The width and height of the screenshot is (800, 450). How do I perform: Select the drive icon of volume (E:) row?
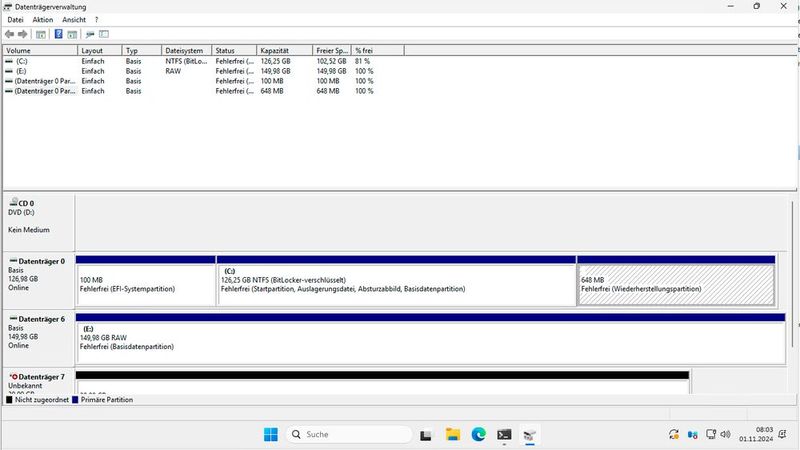coord(9,71)
